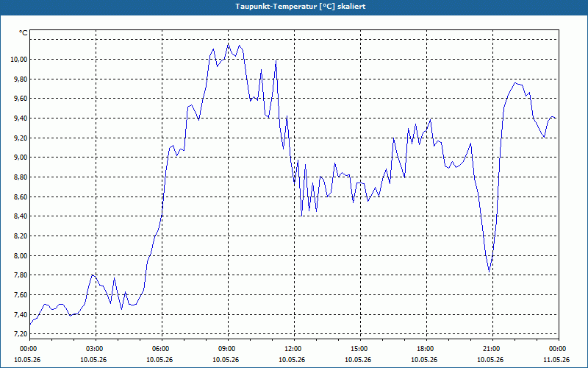Click the date '10.05.26' under 06:00
Image resolution: width=588 pixels, height=368 pixels.
(160, 360)
